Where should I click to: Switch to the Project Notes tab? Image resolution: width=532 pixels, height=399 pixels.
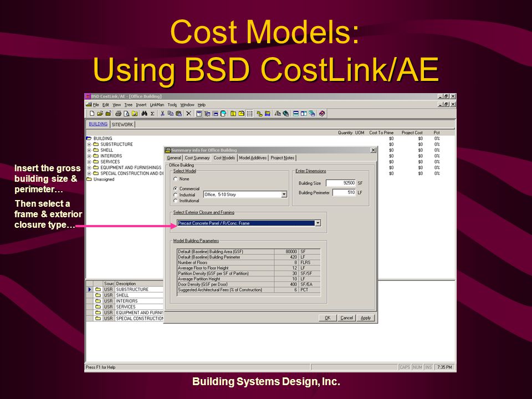click(x=282, y=158)
